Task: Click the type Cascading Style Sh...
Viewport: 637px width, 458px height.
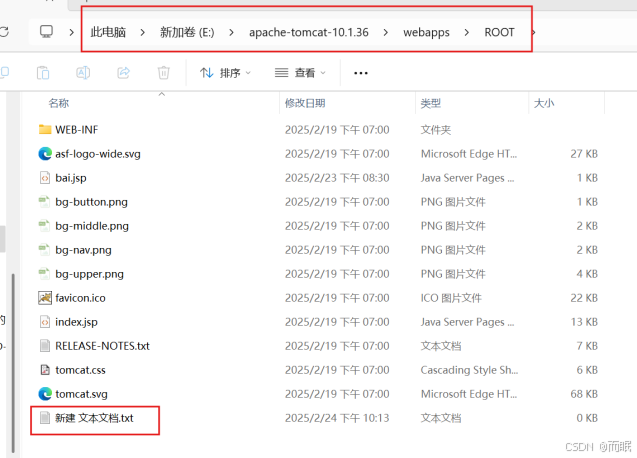Action: pos(469,370)
